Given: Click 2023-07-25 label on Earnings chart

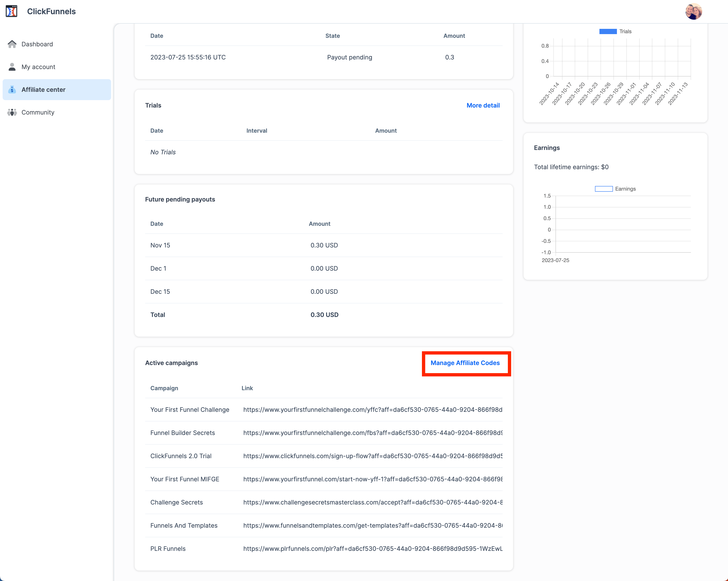Looking at the screenshot, I should point(556,260).
